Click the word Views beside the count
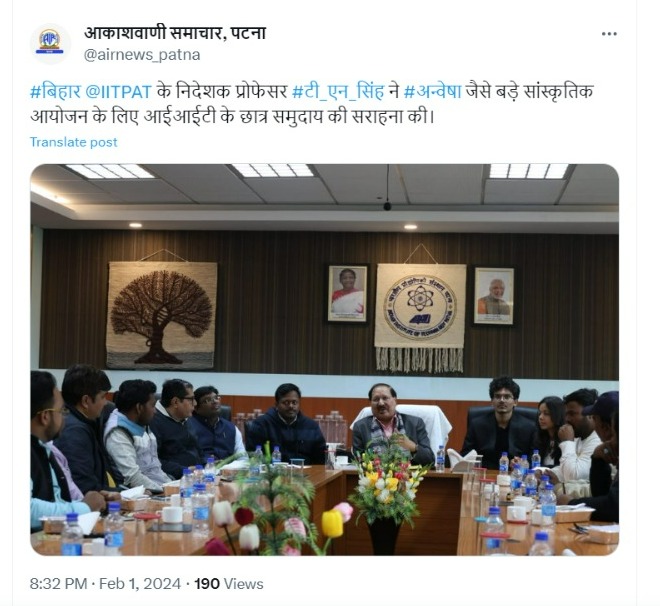The height and width of the screenshot is (606, 660). click(x=243, y=584)
